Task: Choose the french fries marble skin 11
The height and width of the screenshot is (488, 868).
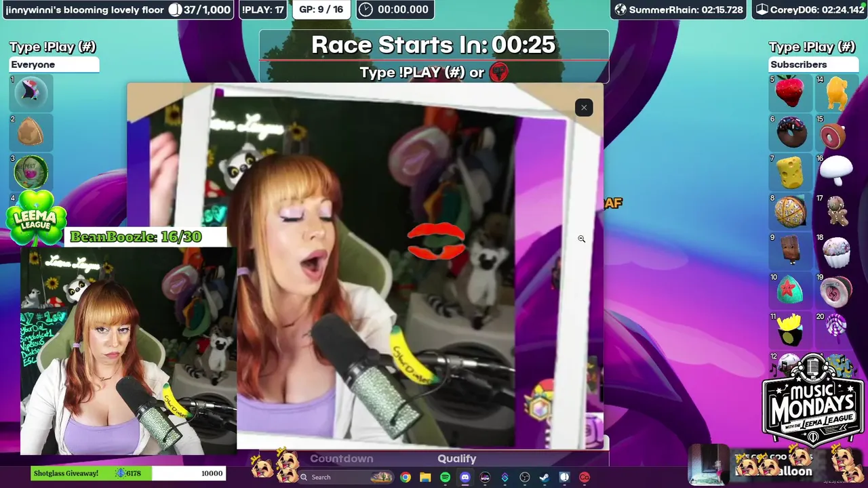Action: click(791, 329)
